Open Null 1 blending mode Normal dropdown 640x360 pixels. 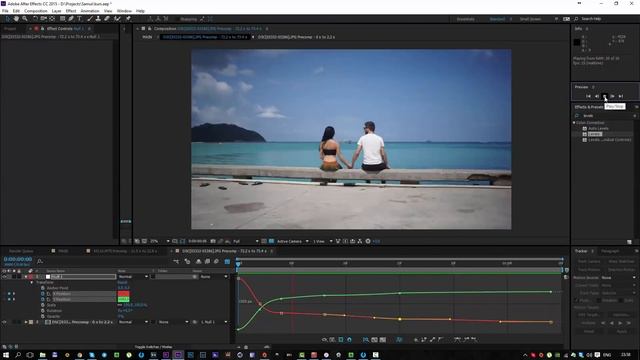133,277
